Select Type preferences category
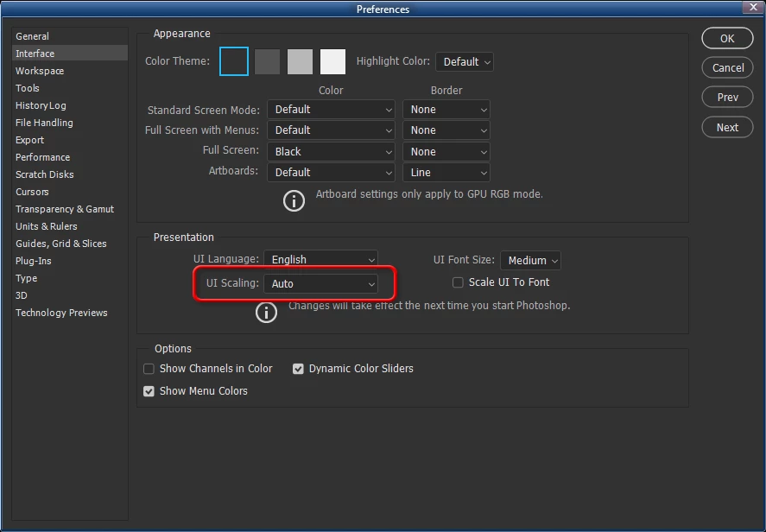The height and width of the screenshot is (532, 766). (x=70, y=278)
